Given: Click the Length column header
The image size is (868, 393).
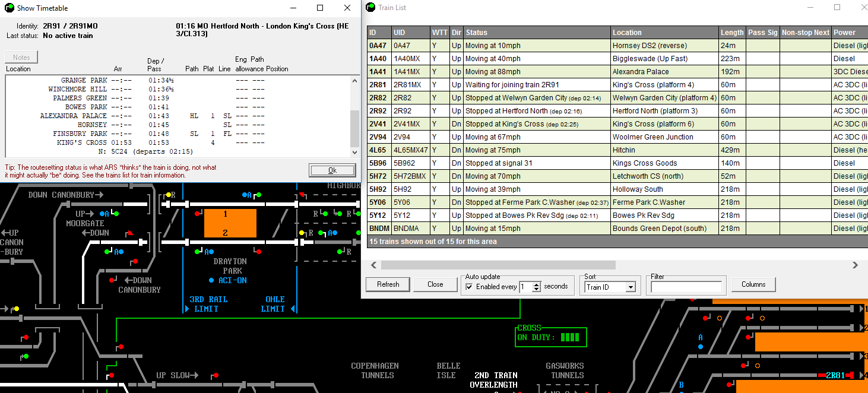Looking at the screenshot, I should pyautogui.click(x=732, y=33).
